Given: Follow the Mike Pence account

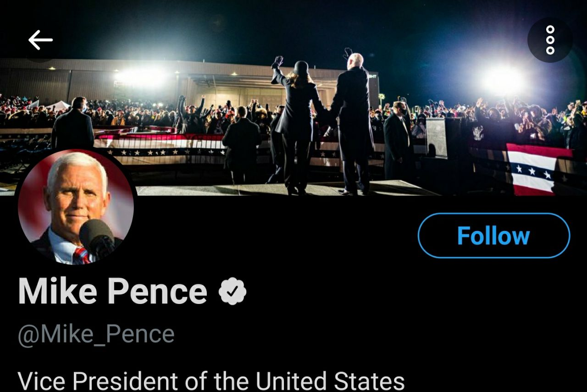Looking at the screenshot, I should pos(493,236).
